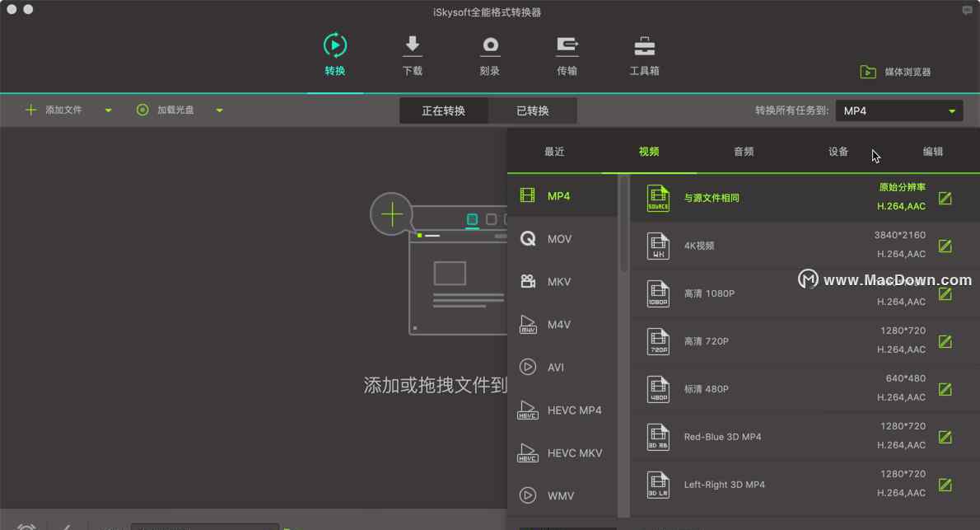Select the Left-Right 3D MP4 row
Image resolution: width=980 pixels, height=530 pixels.
[x=805, y=485]
